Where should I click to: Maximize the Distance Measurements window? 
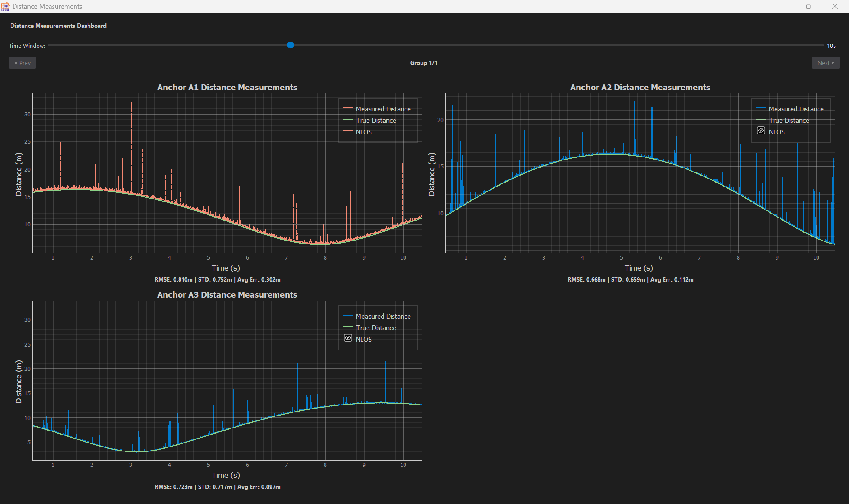coord(808,6)
